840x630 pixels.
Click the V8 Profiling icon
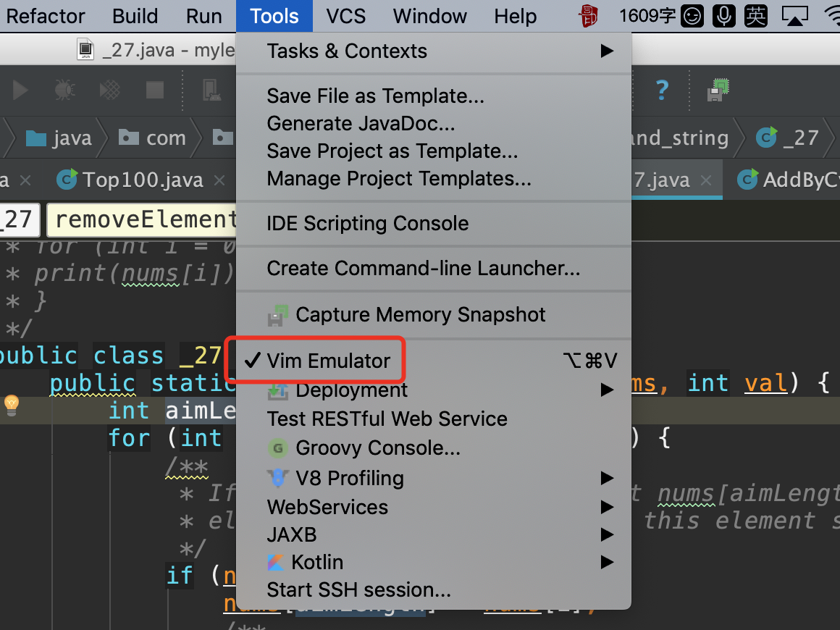click(x=277, y=477)
